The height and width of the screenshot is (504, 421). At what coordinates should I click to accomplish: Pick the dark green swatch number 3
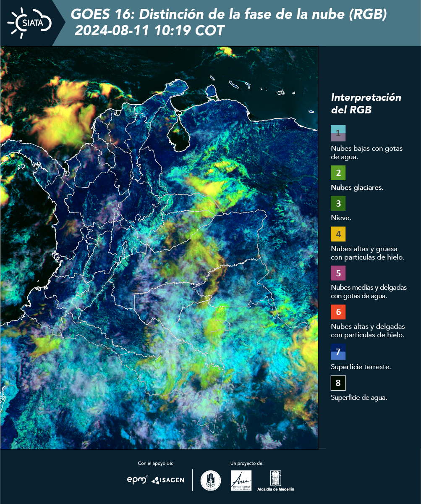point(338,204)
